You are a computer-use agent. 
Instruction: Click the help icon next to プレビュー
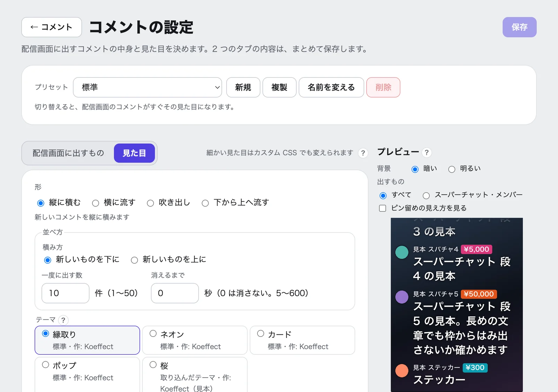click(x=427, y=152)
